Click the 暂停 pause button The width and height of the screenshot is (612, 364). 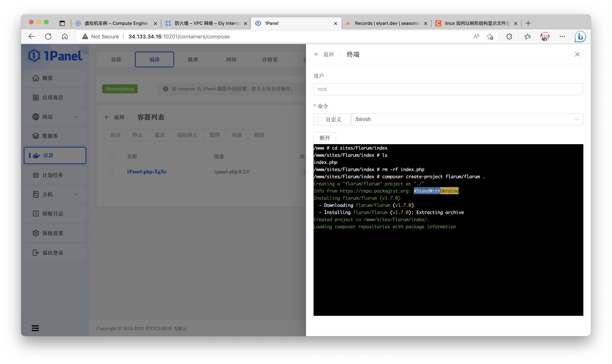coord(215,135)
